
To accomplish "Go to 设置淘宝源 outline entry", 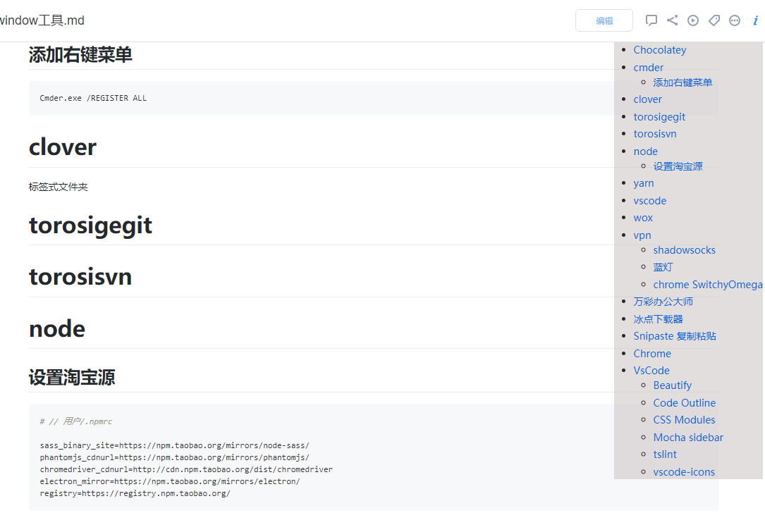I will [x=678, y=166].
